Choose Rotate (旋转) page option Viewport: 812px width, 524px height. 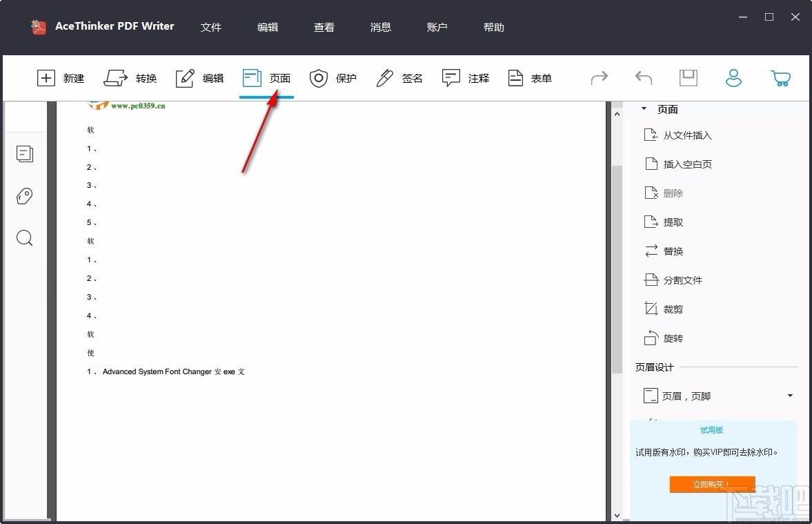point(664,338)
